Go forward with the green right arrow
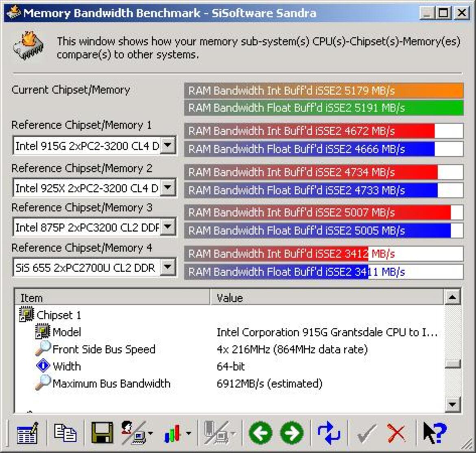Image resolution: width=476 pixels, height=453 pixels. (292, 433)
